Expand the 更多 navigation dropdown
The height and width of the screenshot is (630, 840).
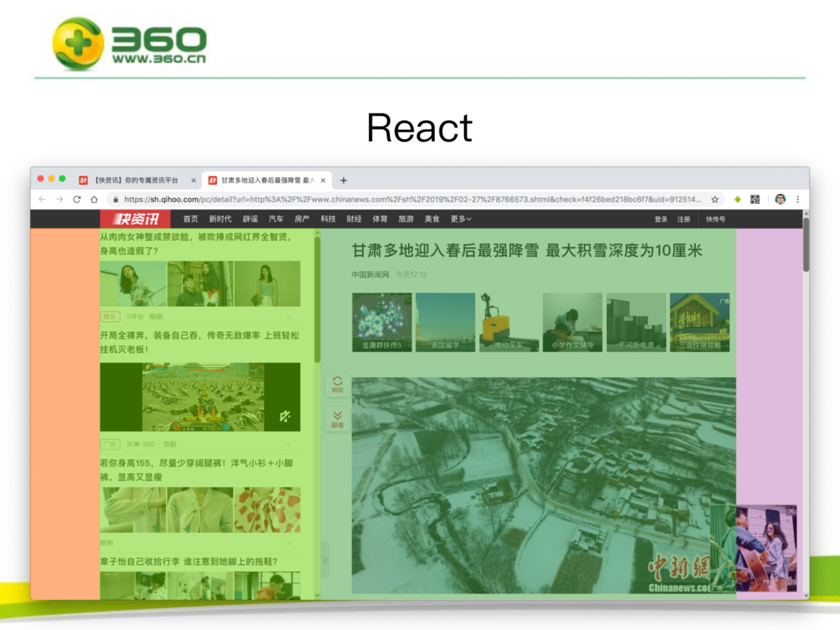(461, 219)
